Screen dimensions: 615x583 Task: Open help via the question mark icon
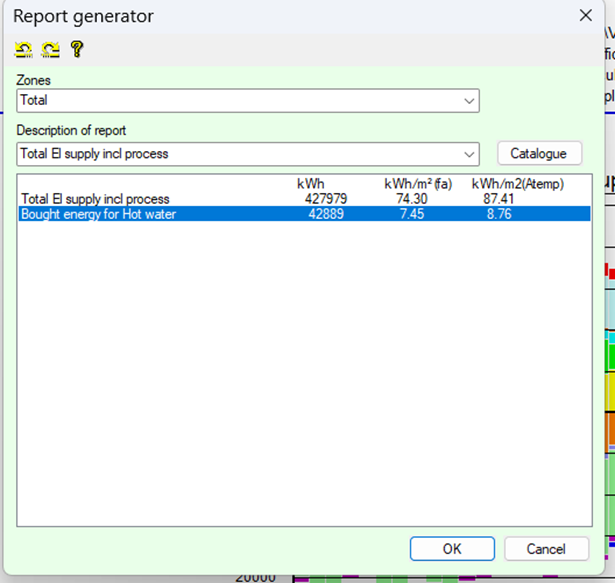click(x=76, y=49)
